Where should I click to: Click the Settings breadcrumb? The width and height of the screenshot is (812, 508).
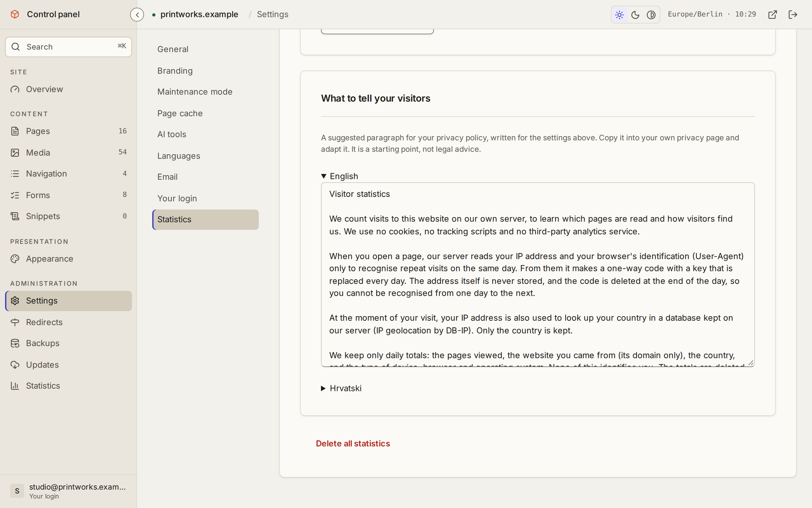tap(272, 14)
